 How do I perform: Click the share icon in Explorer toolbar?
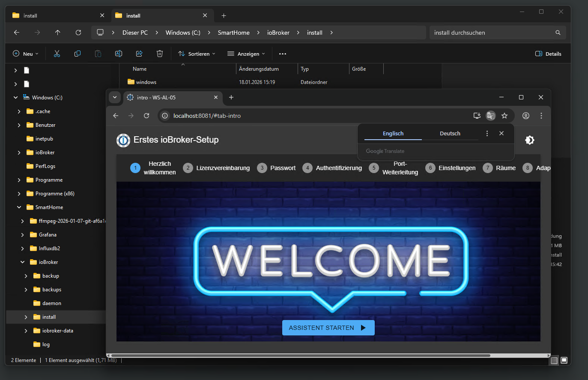(x=139, y=54)
